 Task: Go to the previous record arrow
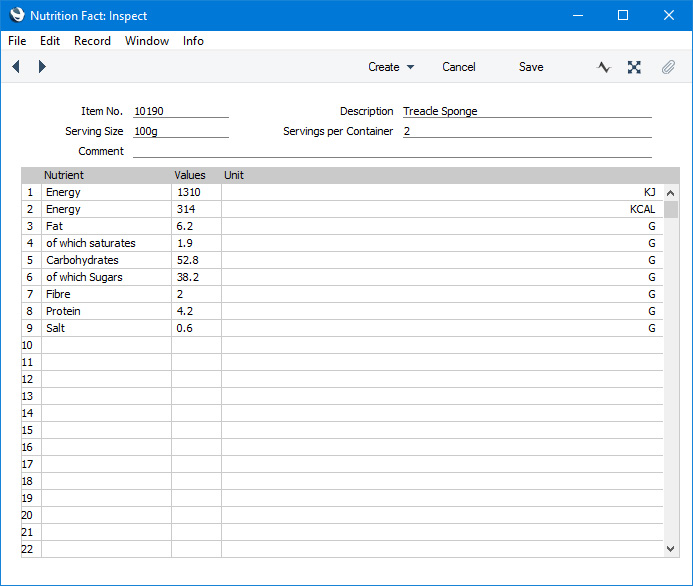pyautogui.click(x=16, y=67)
